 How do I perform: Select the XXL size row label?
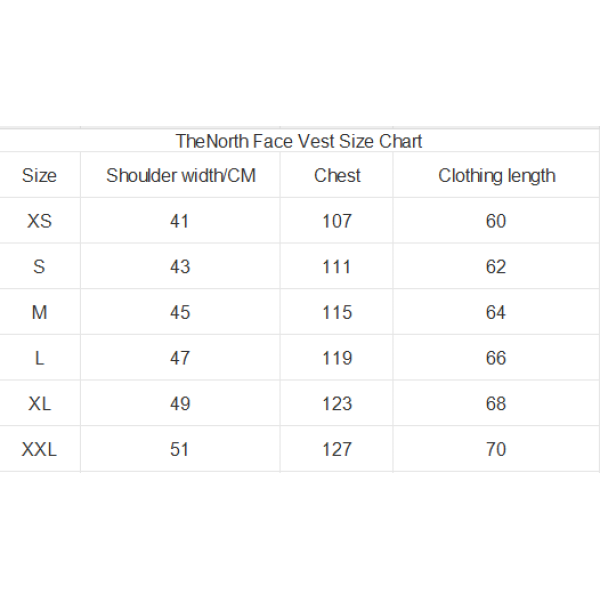coord(39,449)
